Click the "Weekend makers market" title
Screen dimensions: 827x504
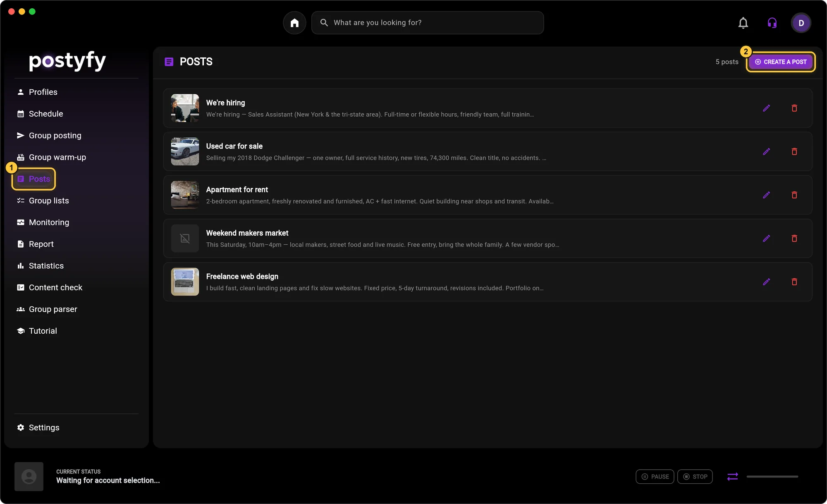pos(247,233)
